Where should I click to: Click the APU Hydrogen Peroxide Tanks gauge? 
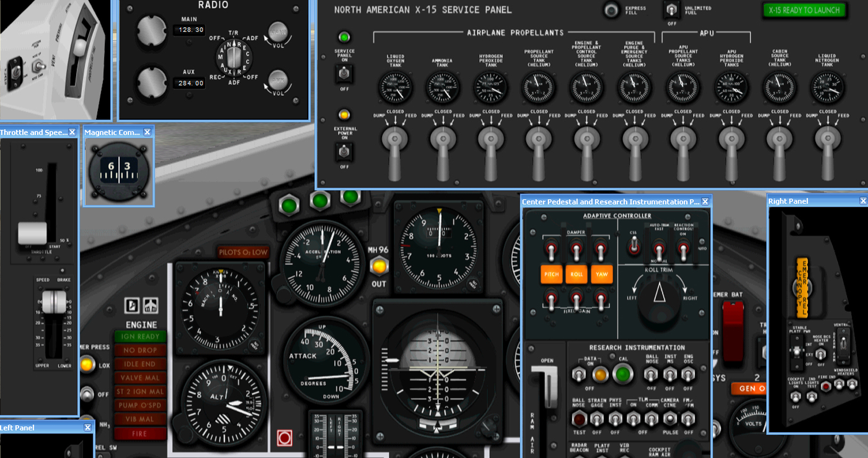(731, 87)
